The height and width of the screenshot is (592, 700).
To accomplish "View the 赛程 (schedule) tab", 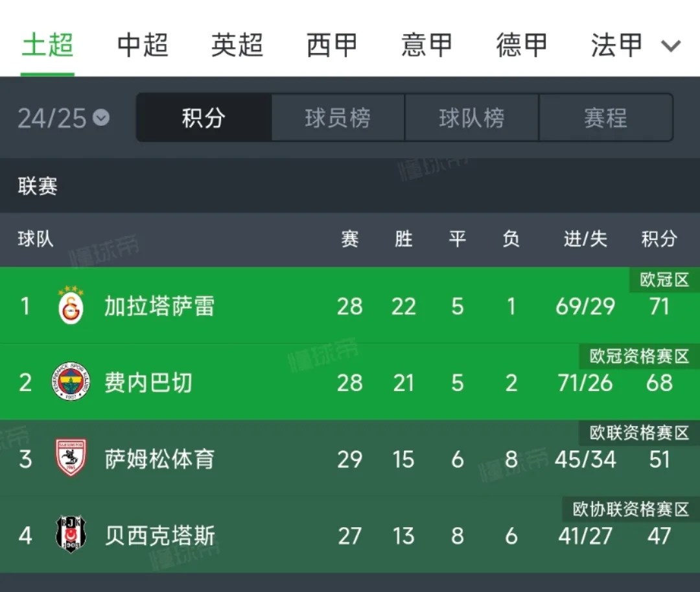I will tap(606, 118).
